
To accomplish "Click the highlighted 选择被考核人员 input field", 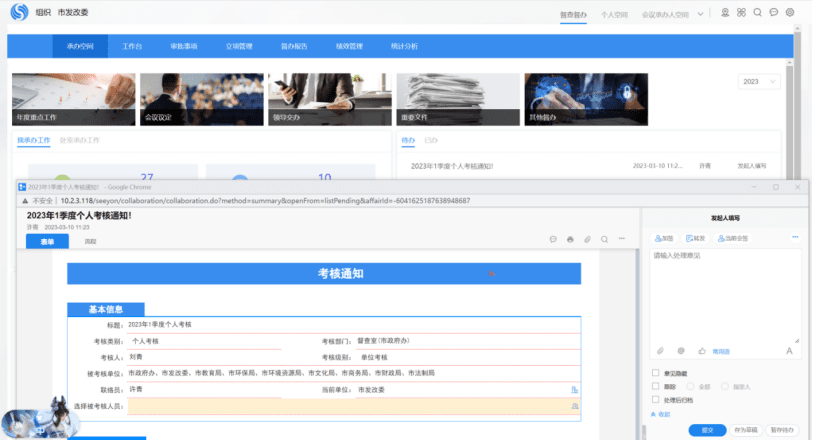I will click(353, 406).
